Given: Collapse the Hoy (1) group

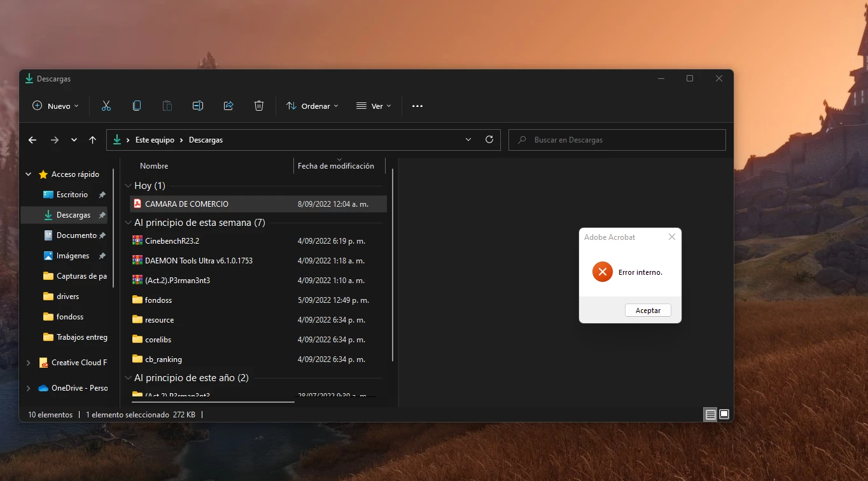Looking at the screenshot, I should tap(129, 186).
